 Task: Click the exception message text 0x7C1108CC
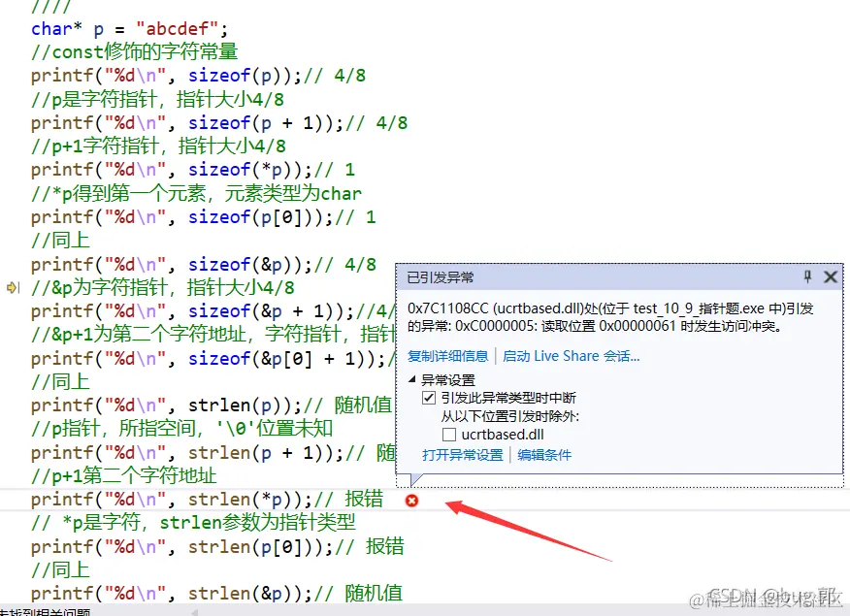[x=610, y=317]
